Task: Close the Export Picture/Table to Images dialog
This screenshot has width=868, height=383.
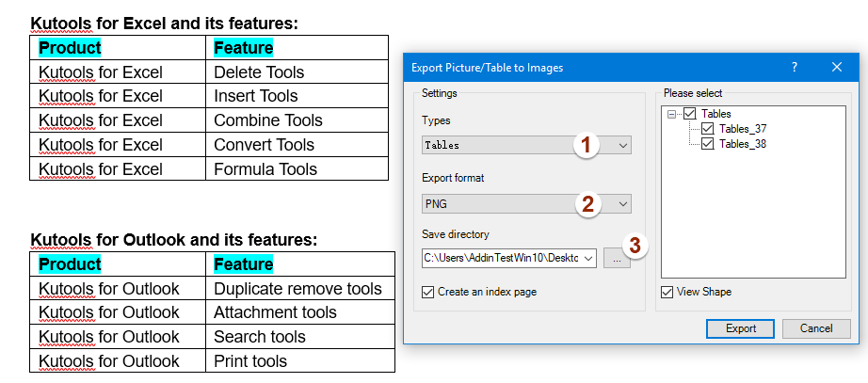Action: tap(837, 67)
